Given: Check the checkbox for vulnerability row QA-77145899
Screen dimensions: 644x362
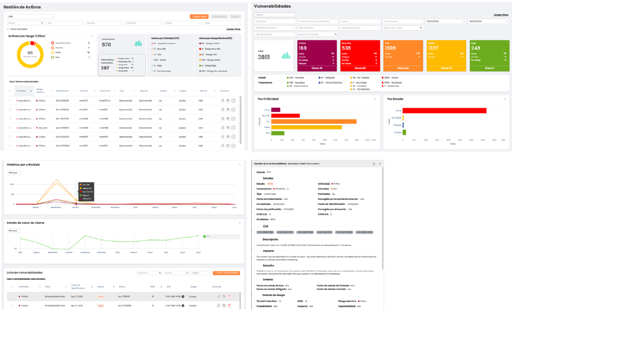Looking at the screenshot, I should [x=12, y=305].
